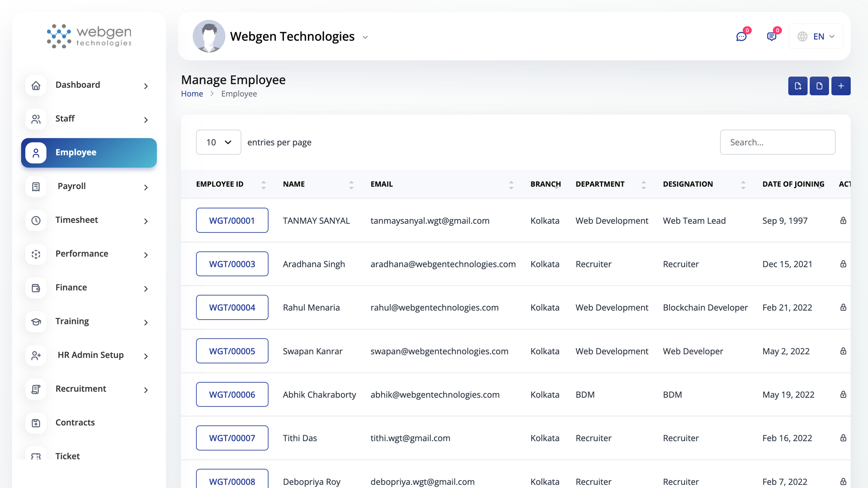The height and width of the screenshot is (488, 868).
Task: Click the chat messages icon in header
Action: pos(741,37)
